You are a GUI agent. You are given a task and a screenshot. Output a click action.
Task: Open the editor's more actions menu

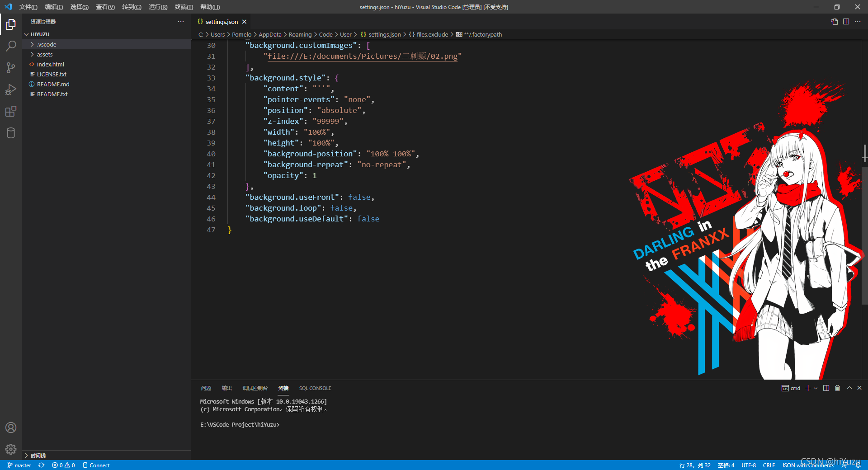point(858,22)
